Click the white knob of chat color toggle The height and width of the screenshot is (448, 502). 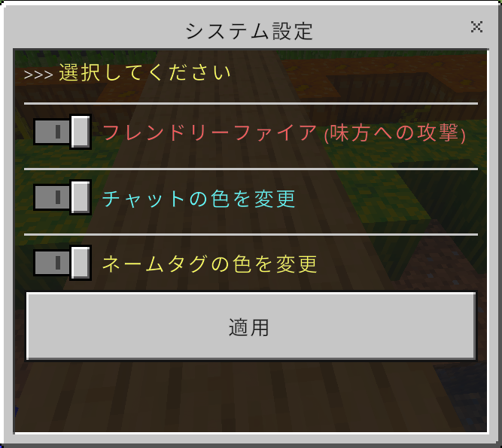81,197
